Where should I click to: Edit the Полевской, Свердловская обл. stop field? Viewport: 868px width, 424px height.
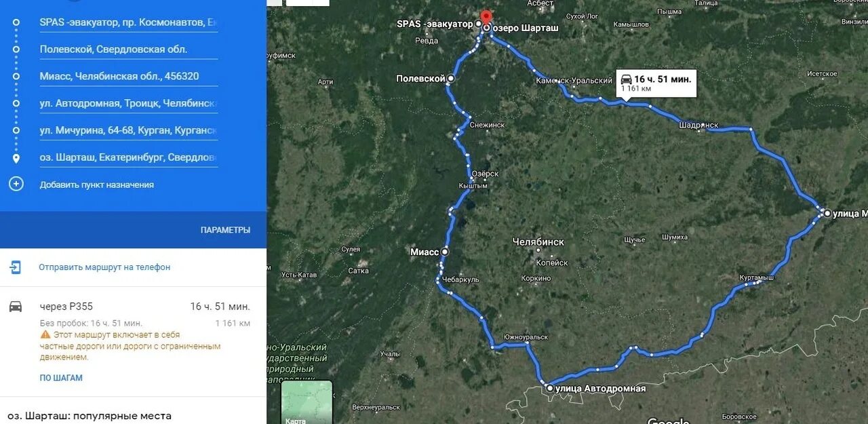click(129, 50)
